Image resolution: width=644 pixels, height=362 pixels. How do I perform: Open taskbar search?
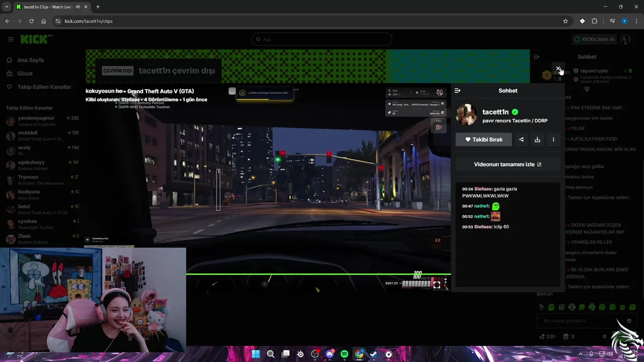(x=271, y=354)
